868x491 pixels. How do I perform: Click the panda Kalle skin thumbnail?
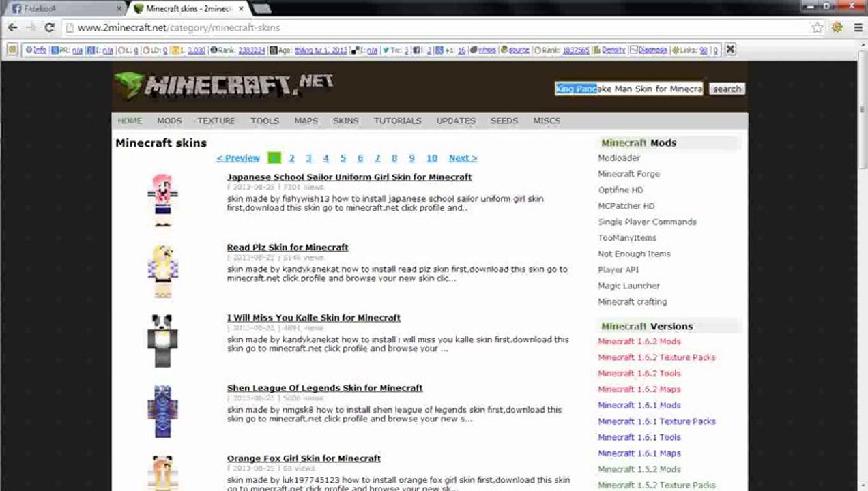(162, 340)
